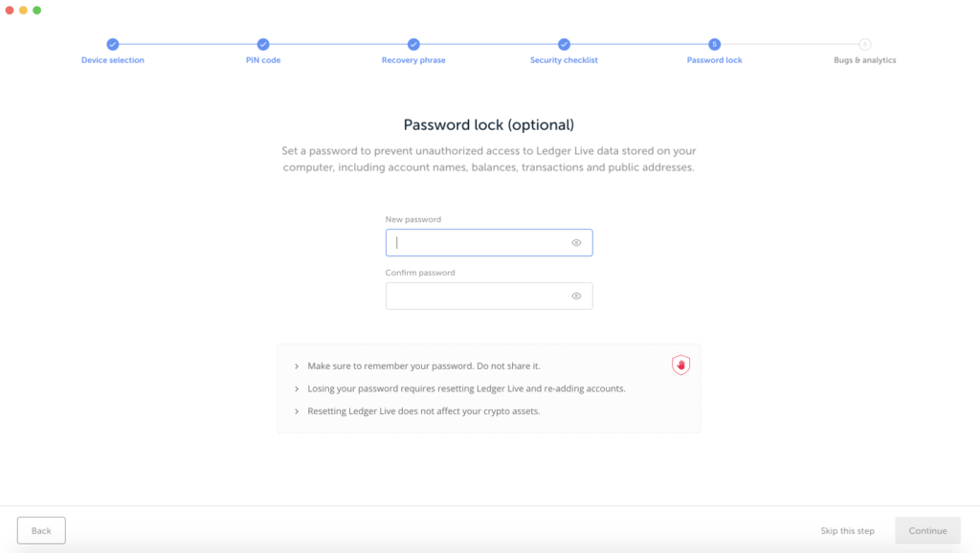Click chevron beside 'Losing your password' tip
980x553 pixels.
(x=297, y=388)
